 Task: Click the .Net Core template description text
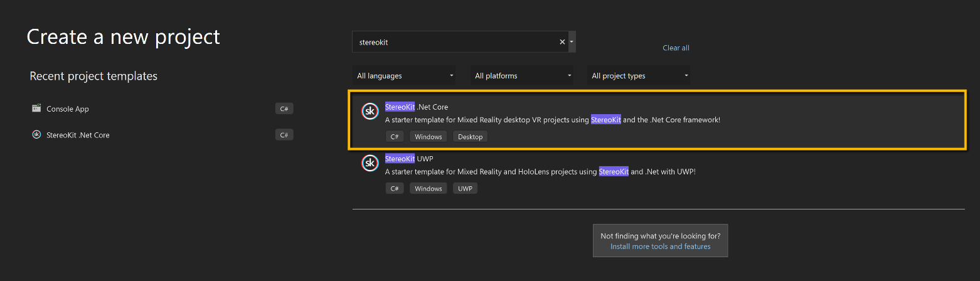(x=553, y=119)
